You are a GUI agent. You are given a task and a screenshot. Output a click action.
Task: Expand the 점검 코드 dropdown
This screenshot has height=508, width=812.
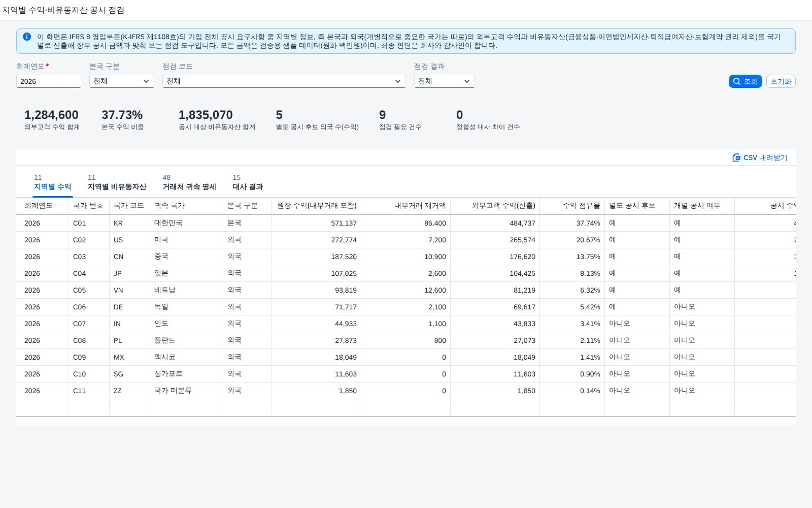284,81
